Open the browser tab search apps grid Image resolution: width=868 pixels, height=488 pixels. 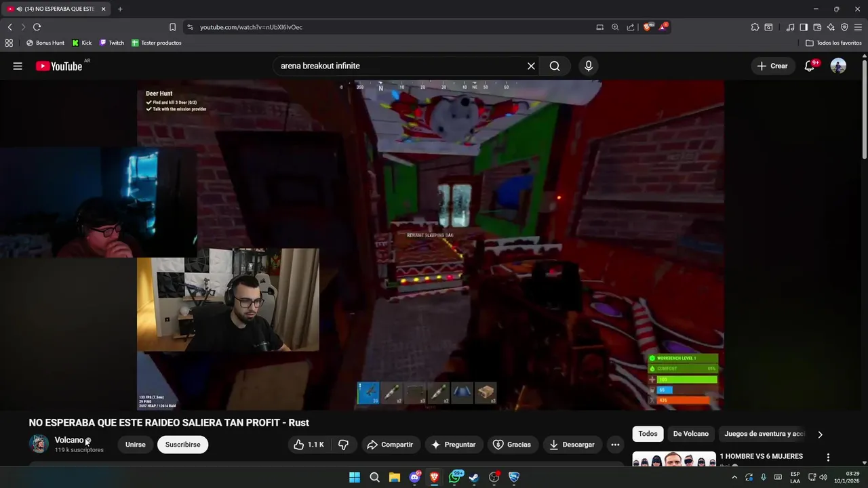9,43
